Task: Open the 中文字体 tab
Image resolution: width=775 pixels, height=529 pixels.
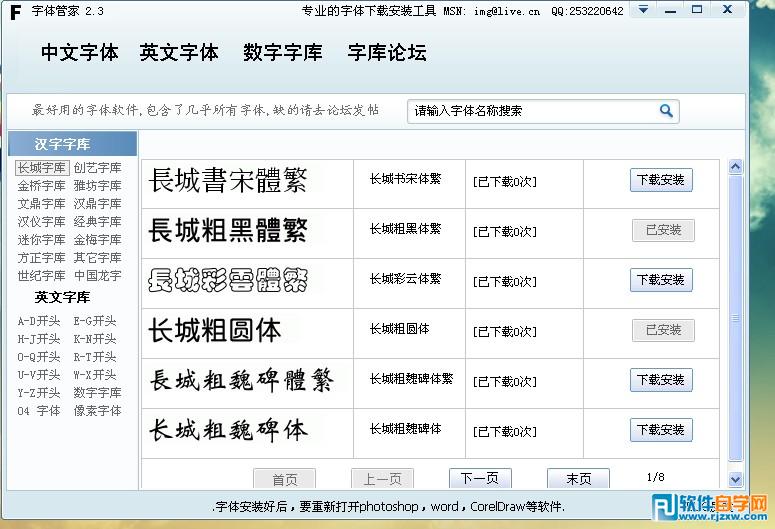Action: [x=80, y=52]
